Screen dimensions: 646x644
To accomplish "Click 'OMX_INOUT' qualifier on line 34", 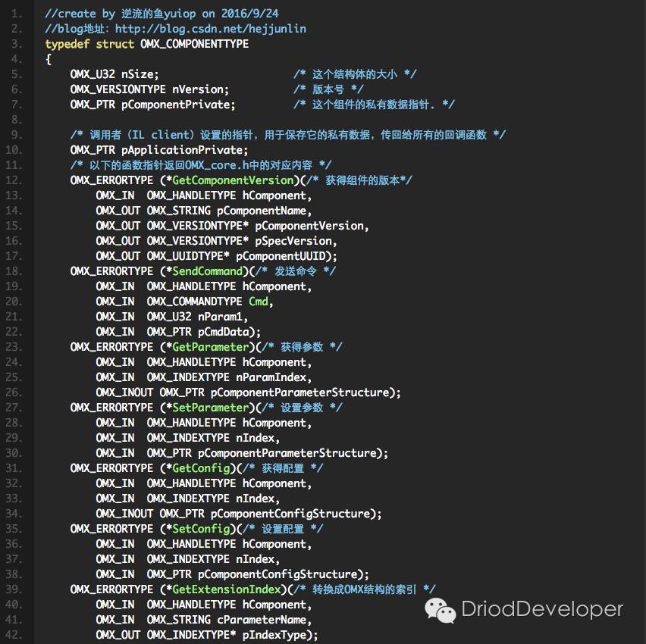I will [124, 514].
